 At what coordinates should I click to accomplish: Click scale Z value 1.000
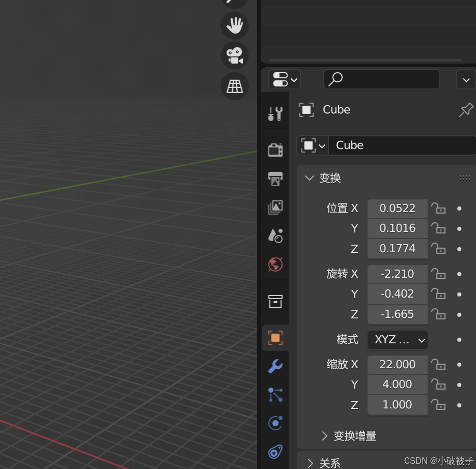tap(398, 405)
